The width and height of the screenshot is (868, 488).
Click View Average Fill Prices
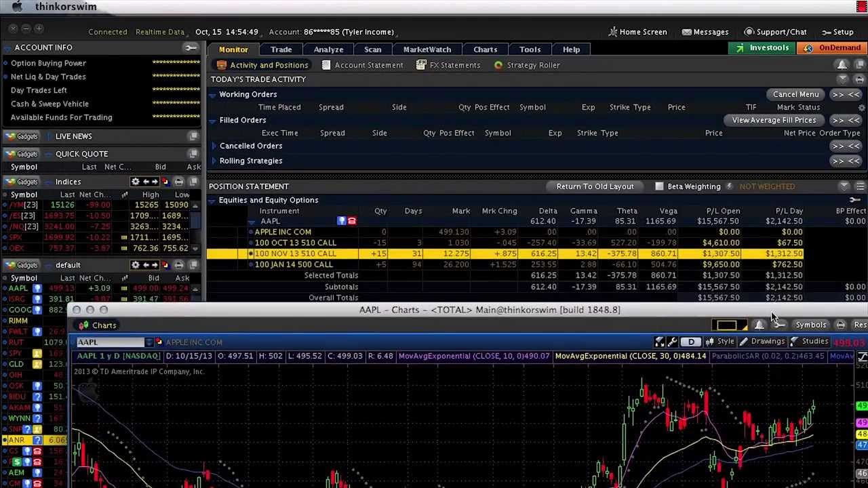pos(774,120)
